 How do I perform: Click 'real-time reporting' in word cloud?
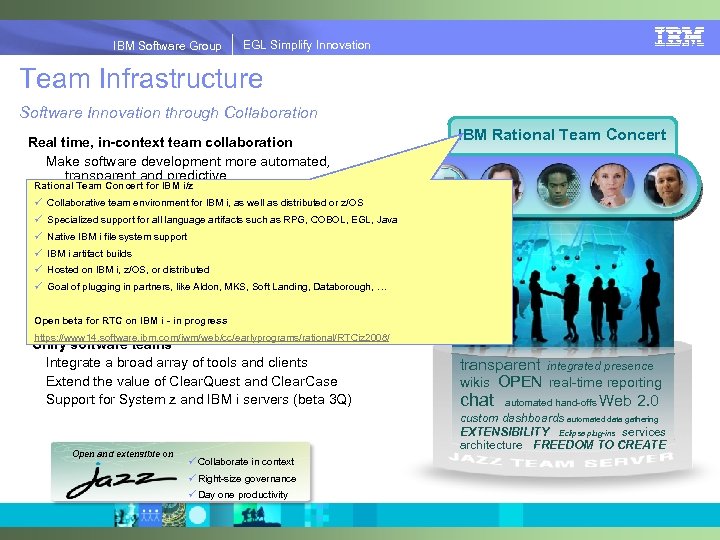coord(605,382)
